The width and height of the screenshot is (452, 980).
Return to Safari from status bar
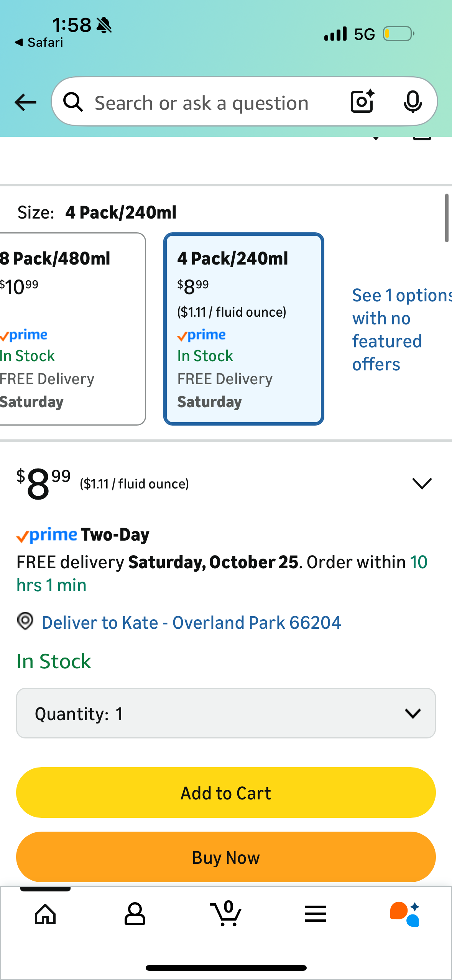(x=39, y=42)
